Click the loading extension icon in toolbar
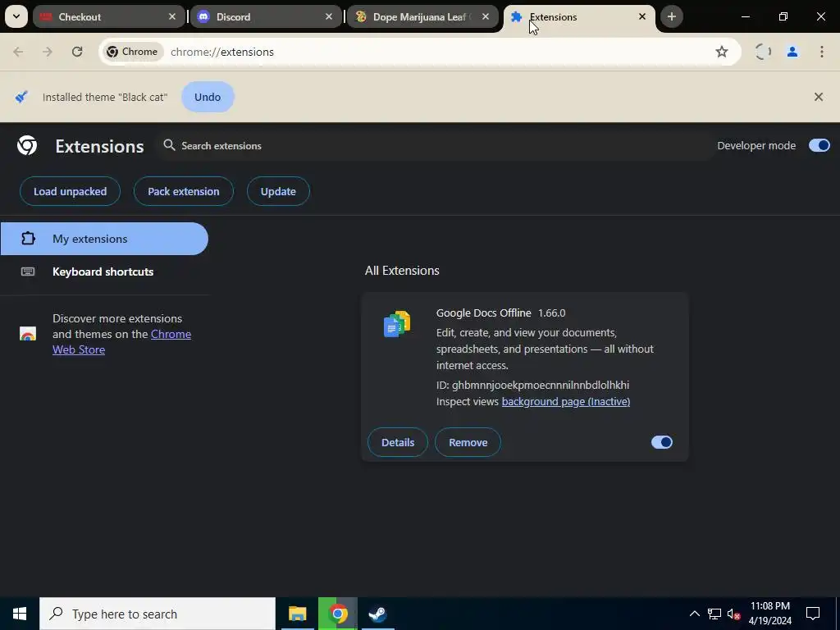This screenshot has width=840, height=630. [763, 52]
